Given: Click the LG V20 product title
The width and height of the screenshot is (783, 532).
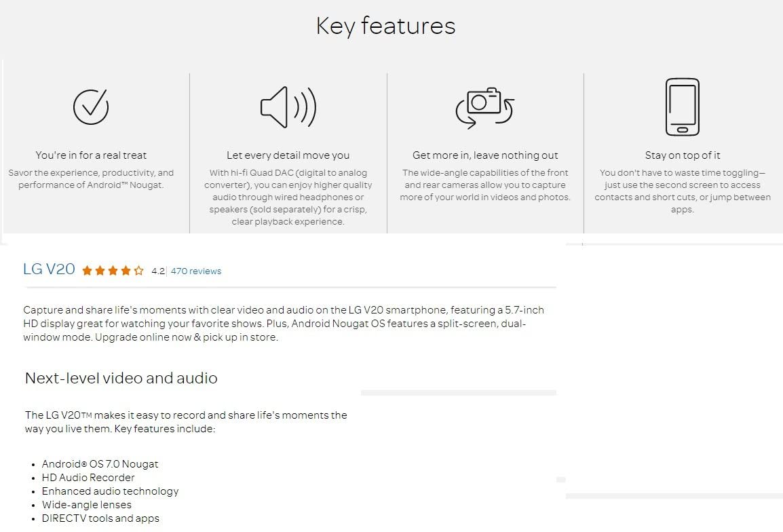Looking at the screenshot, I should 49,269.
